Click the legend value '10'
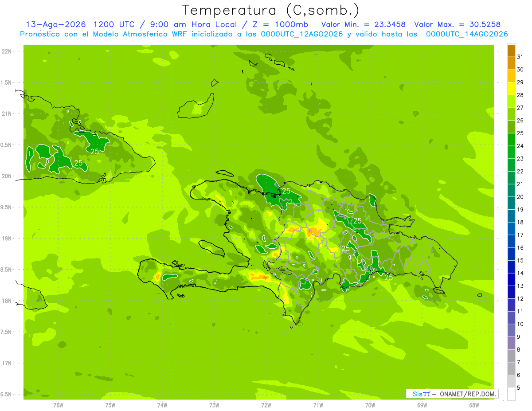The image size is (532, 411). pos(520,324)
